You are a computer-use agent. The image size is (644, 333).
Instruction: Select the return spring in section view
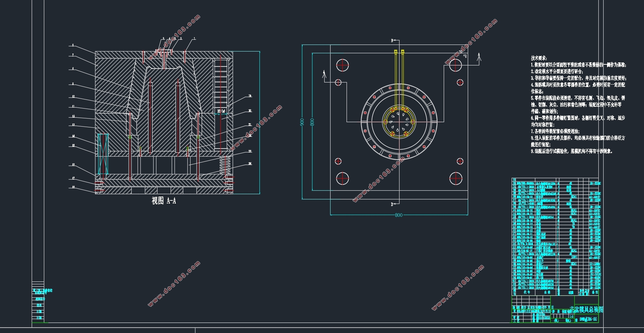tap(225, 165)
